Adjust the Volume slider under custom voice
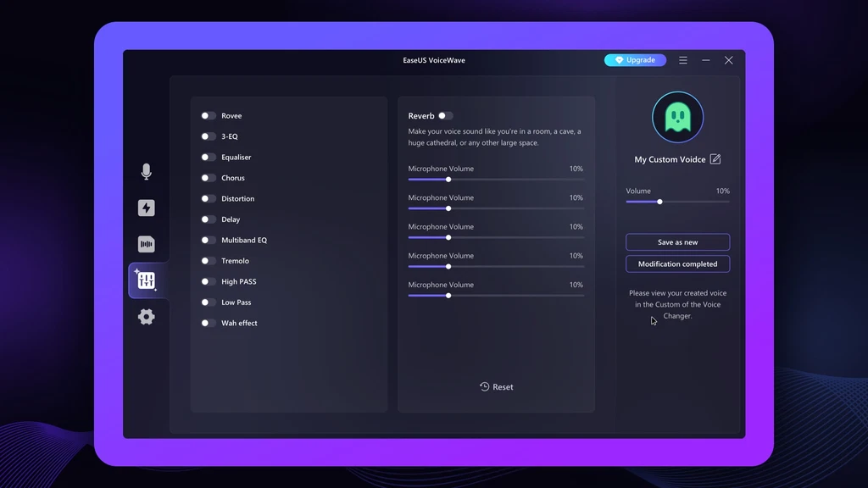Screen dimensions: 868x488 pos(659,202)
